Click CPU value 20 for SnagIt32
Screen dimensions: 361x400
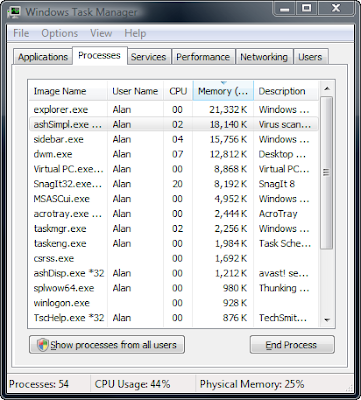point(177,184)
